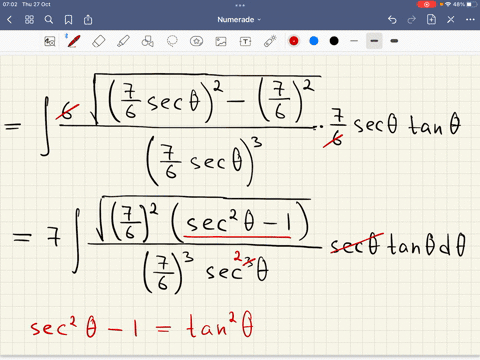
Task: Go back with the left chevron
Action: click(9, 20)
